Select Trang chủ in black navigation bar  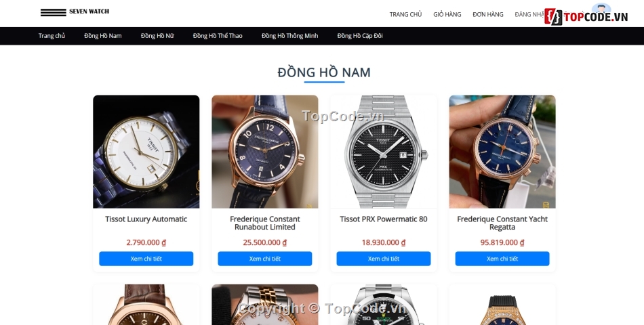click(x=52, y=36)
